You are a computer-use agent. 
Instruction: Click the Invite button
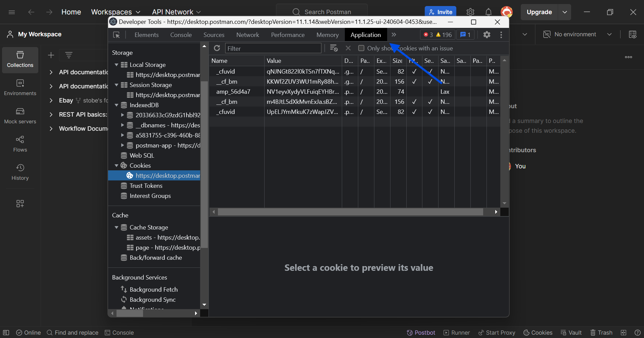441,12
